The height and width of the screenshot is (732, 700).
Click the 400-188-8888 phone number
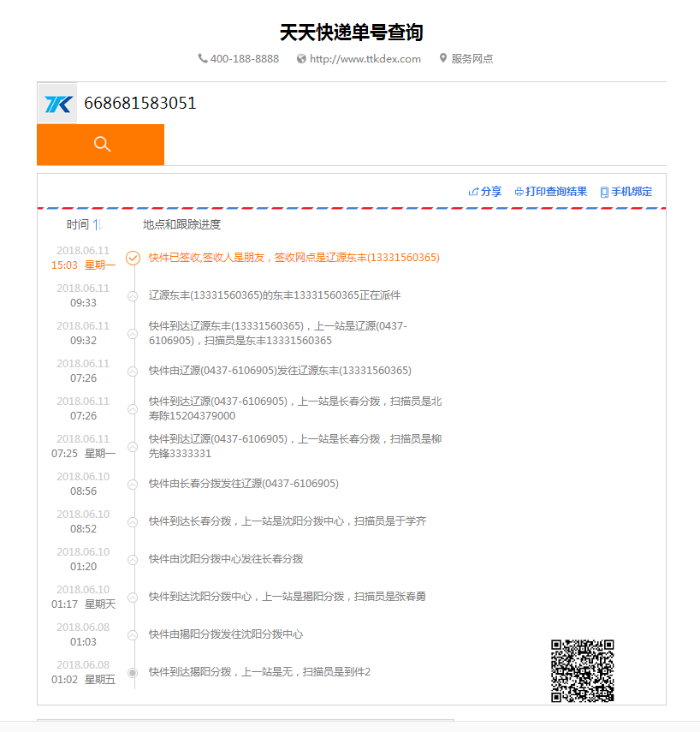(245, 59)
